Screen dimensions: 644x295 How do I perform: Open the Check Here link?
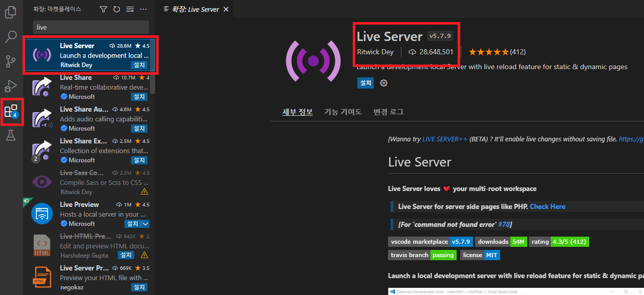pos(548,206)
